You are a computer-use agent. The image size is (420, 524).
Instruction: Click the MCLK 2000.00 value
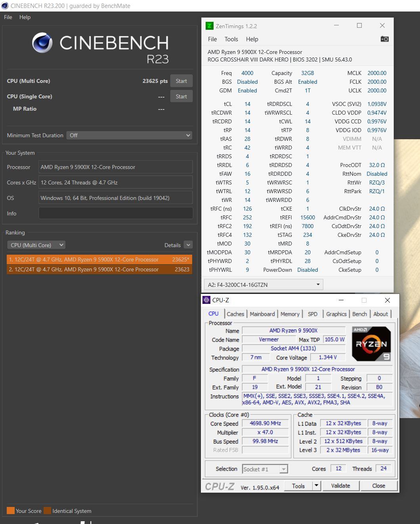point(377,73)
